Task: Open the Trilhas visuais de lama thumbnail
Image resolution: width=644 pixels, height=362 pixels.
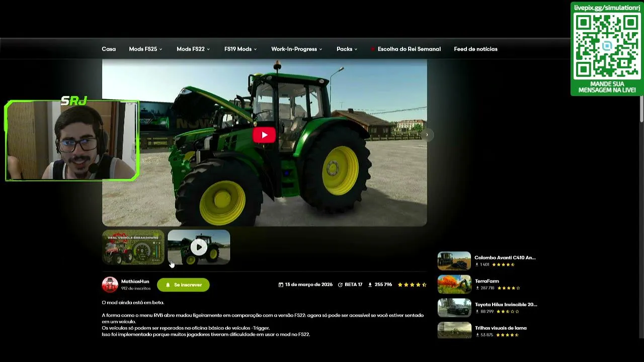Action: point(454,330)
